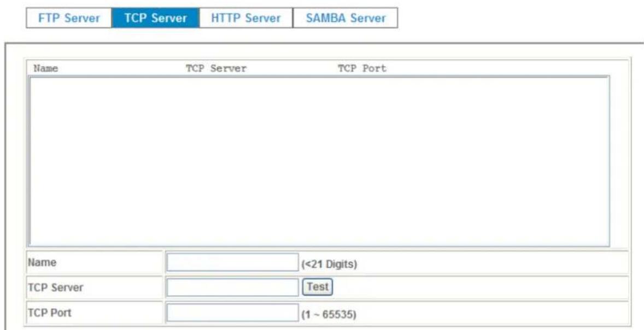Click the '(<21 Digits)' hint text

coord(330,265)
